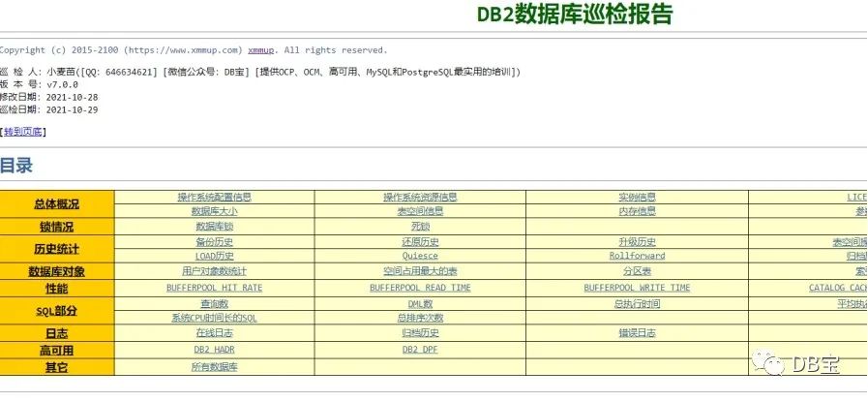868x401 pixels.
Task: Click the 目录 heading
Action: point(16,165)
